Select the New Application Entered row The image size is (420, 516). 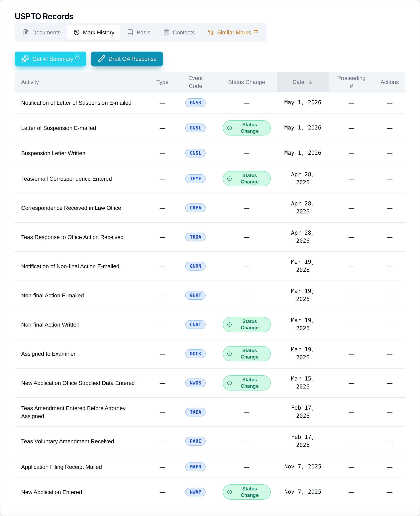tap(210, 492)
